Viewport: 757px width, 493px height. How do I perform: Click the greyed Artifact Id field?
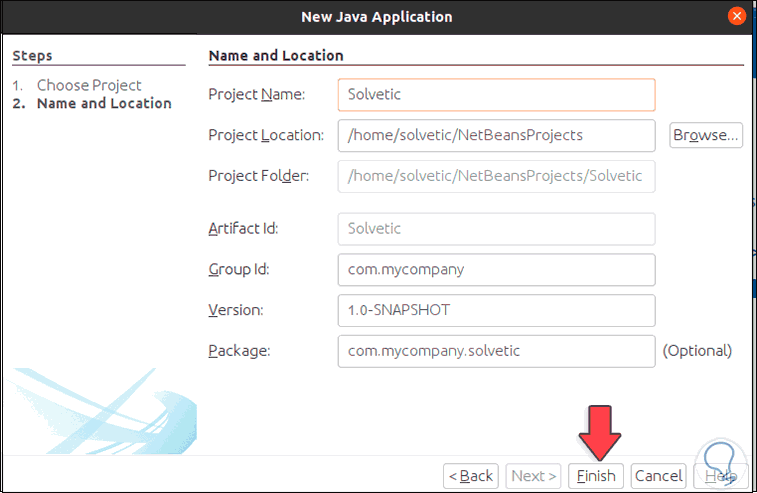pos(496,228)
